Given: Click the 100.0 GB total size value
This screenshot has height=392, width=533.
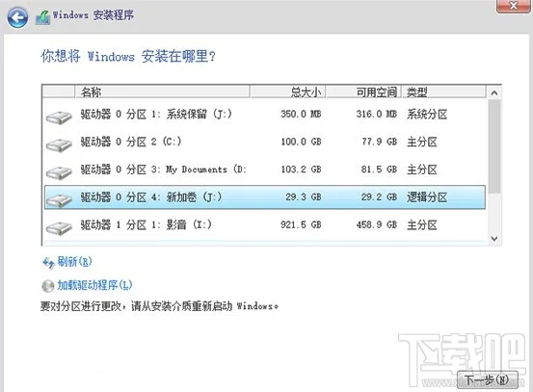Looking at the screenshot, I should pyautogui.click(x=301, y=142).
